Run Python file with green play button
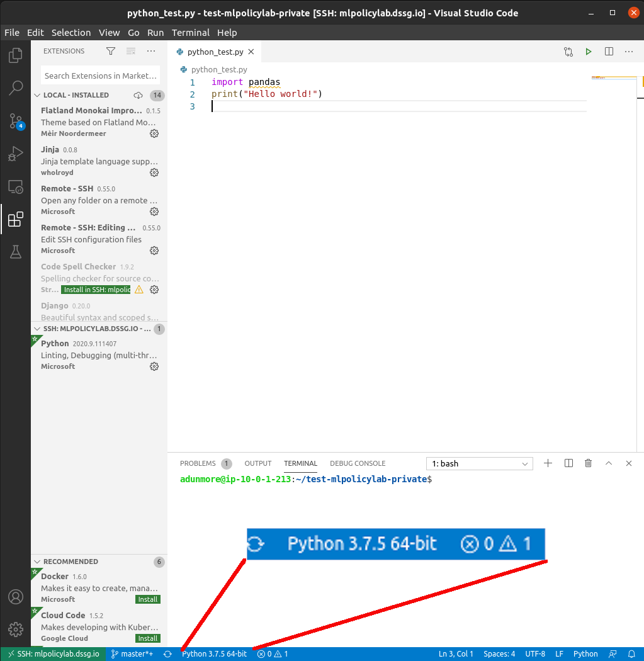This screenshot has height=661, width=644. tap(589, 52)
